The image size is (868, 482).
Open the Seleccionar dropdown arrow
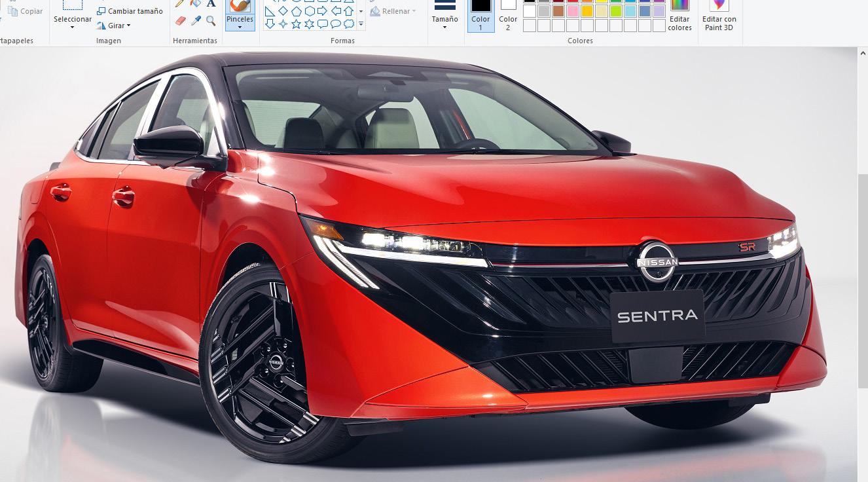point(73,28)
